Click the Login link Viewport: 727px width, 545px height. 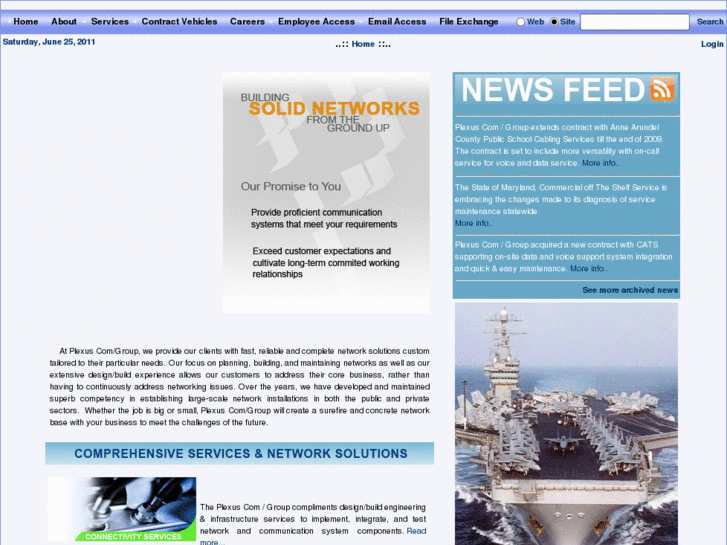click(712, 44)
